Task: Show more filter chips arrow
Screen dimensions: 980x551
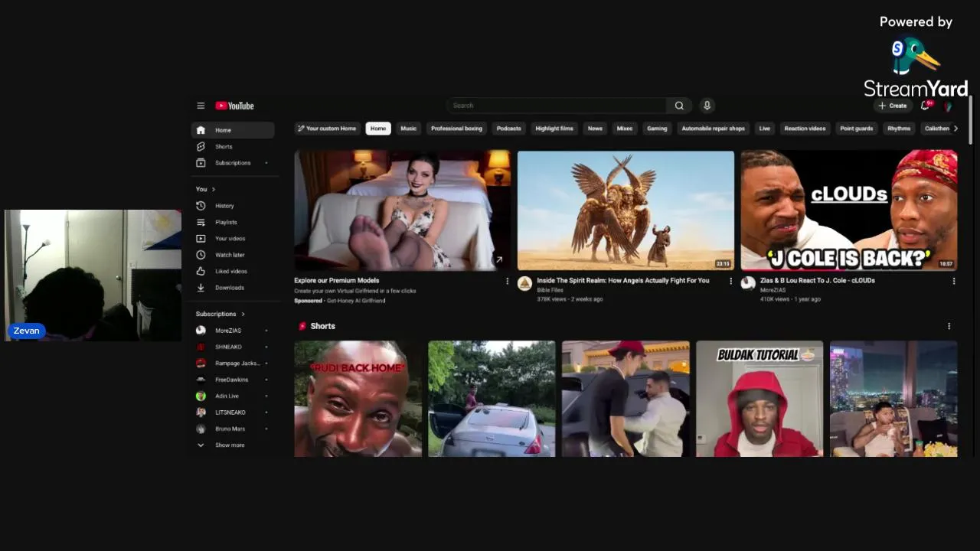Action: click(955, 129)
